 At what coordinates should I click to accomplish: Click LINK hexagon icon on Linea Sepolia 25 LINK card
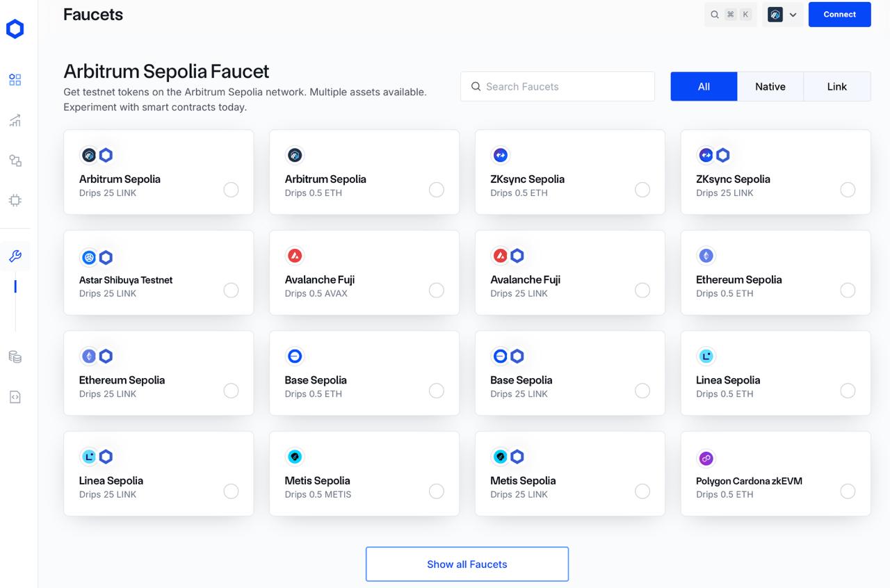point(106,457)
